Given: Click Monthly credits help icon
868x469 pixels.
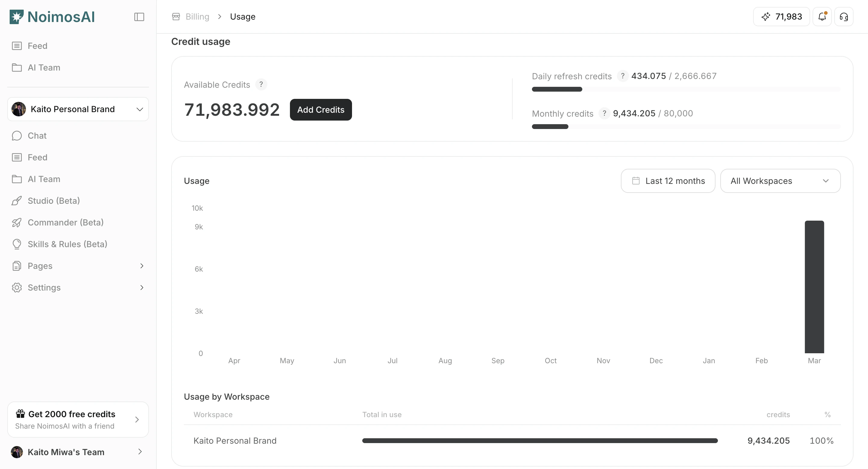Looking at the screenshot, I should click(605, 114).
